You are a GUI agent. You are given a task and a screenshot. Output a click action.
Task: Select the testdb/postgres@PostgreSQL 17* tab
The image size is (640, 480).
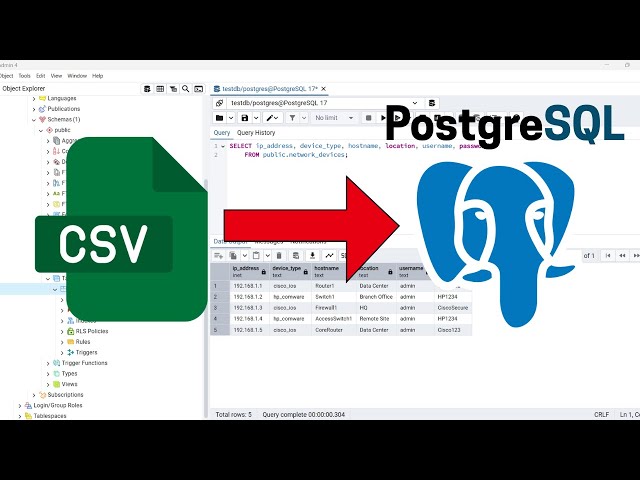click(x=269, y=89)
